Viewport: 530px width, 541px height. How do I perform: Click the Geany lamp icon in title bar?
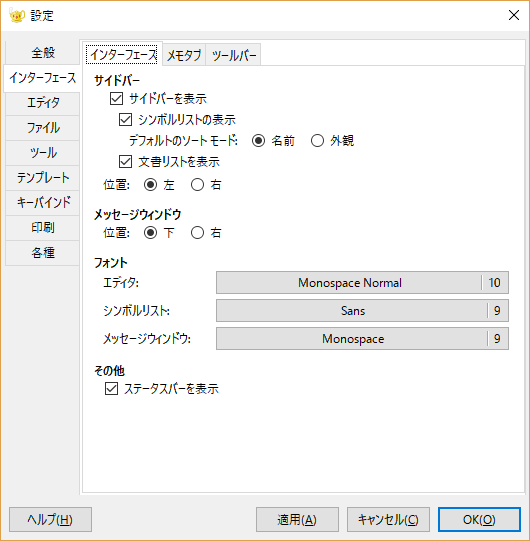coord(17,16)
